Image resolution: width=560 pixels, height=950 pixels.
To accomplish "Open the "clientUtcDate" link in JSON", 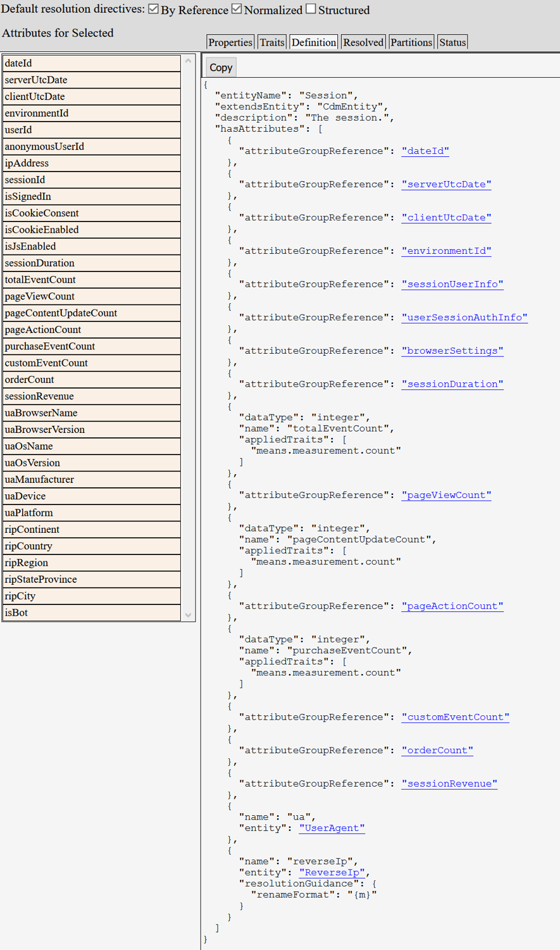I will click(446, 217).
